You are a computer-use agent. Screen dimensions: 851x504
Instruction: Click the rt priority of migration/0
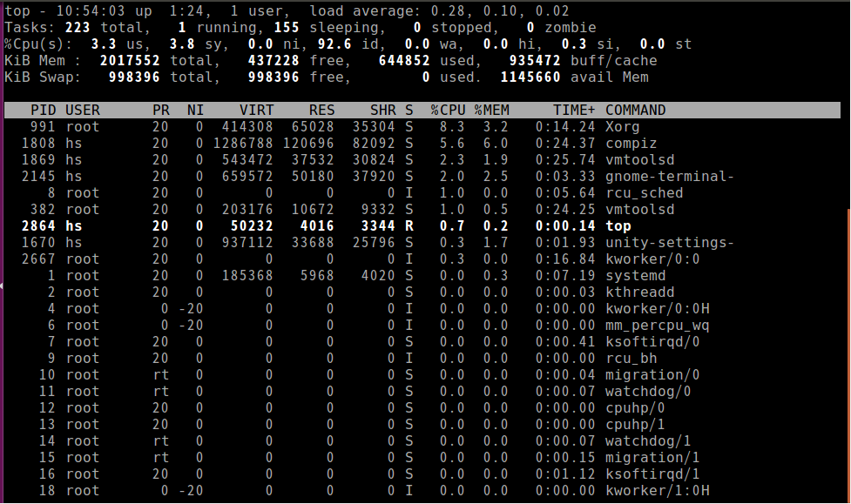(161, 375)
